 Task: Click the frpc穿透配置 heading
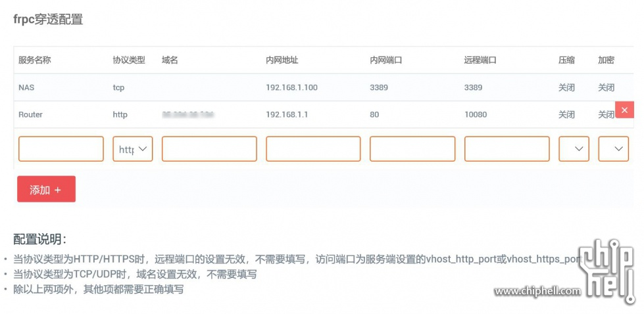[48, 19]
